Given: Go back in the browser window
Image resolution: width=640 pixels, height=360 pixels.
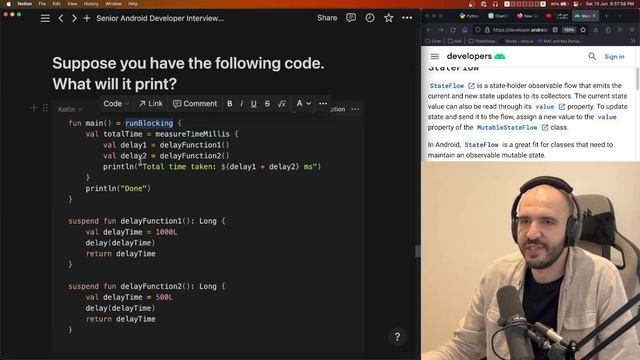Looking at the screenshot, I should click(x=429, y=30).
